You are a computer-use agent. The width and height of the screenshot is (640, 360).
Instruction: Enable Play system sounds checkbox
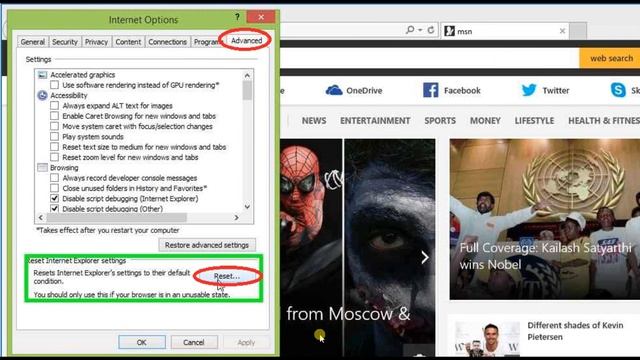click(54, 136)
